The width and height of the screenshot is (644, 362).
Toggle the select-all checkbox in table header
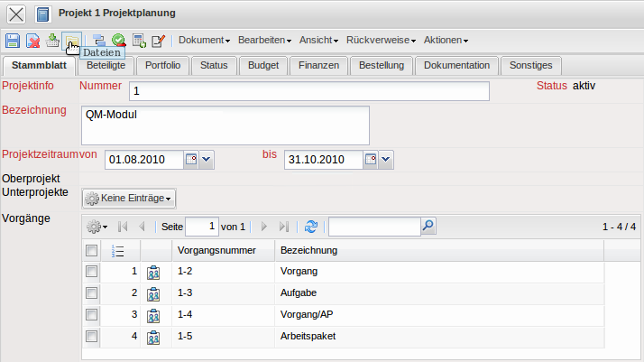pyautogui.click(x=91, y=250)
